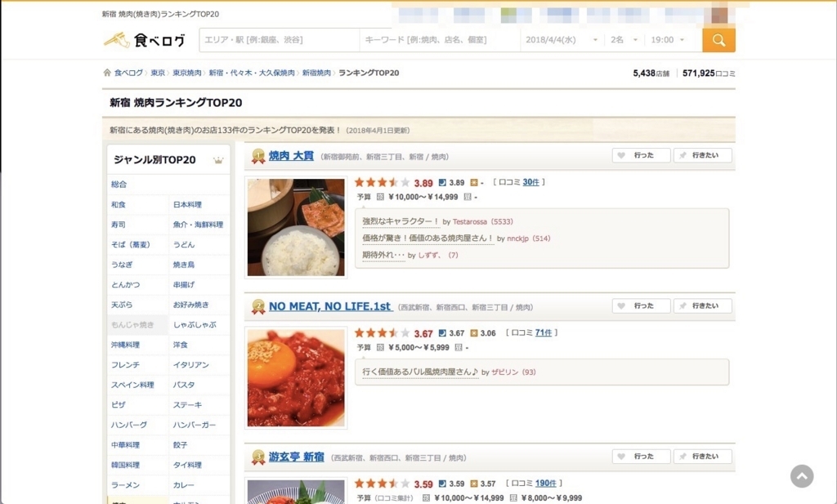
Task: Mark 游玄亭 新宿 as 行きたい
Action: coord(702,456)
